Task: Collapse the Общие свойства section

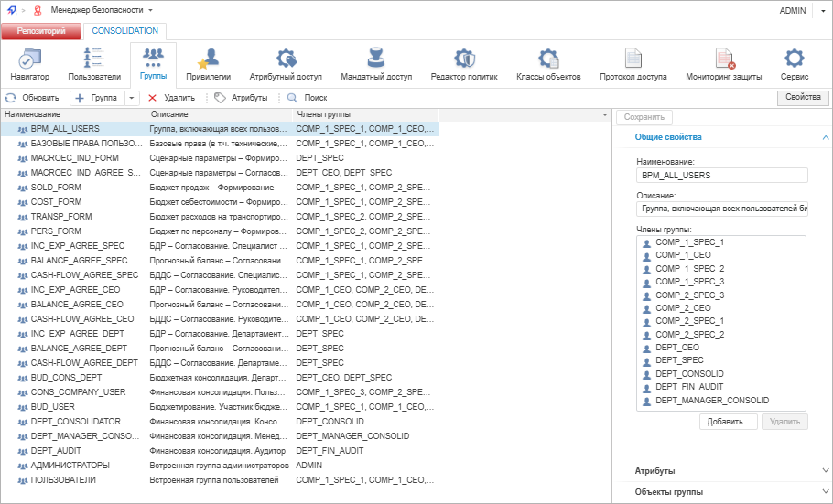Action: coord(721,137)
